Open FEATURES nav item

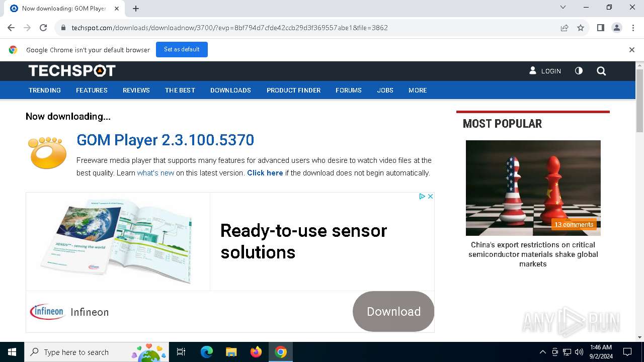(x=92, y=90)
